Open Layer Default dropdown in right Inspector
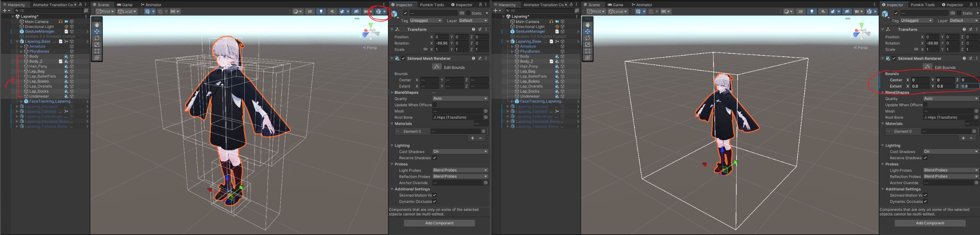 coord(965,21)
